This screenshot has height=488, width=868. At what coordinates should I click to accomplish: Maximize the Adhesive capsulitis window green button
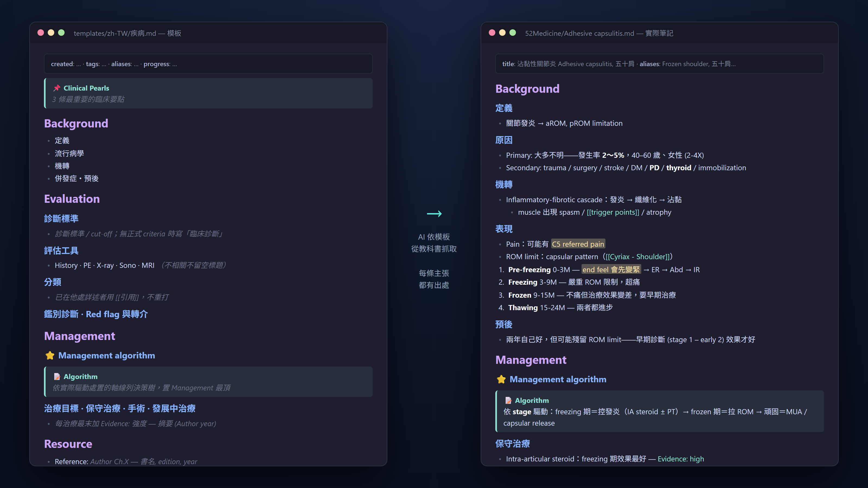click(x=512, y=33)
